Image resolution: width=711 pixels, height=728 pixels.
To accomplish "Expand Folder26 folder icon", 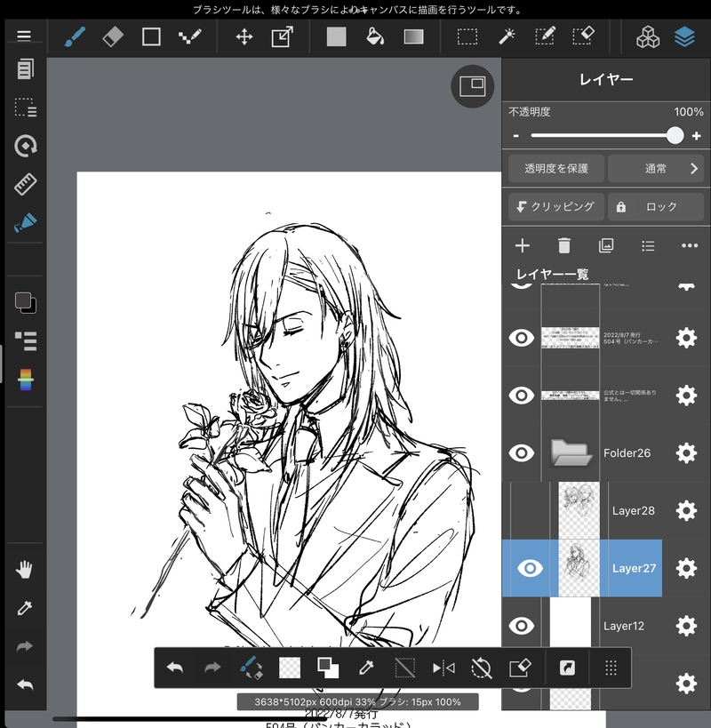I will point(571,452).
